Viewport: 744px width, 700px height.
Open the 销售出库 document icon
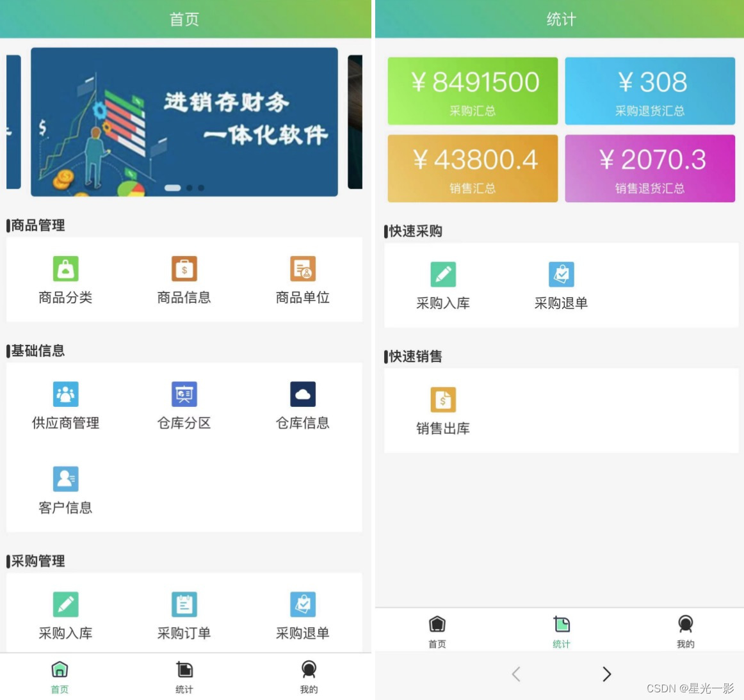tap(443, 400)
